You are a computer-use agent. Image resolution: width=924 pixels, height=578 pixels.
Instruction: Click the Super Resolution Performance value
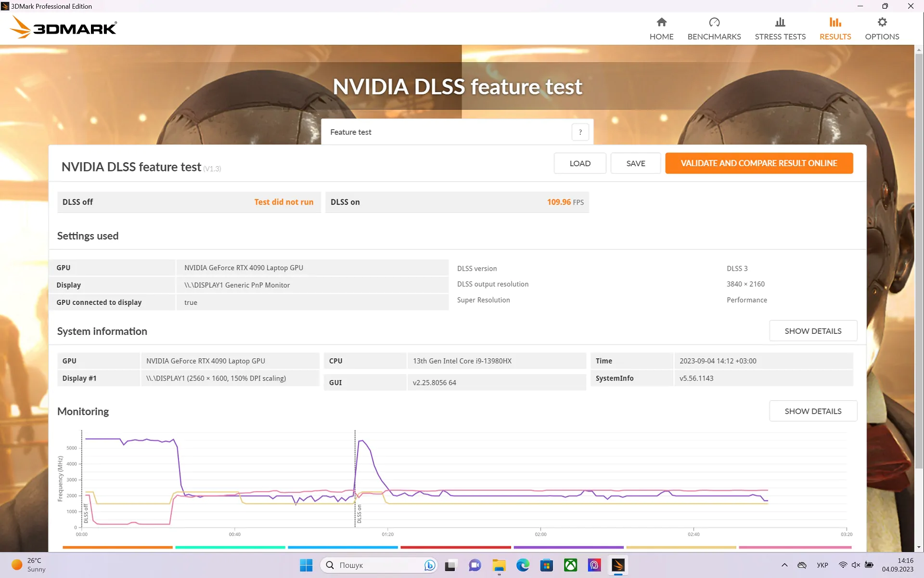coord(746,300)
